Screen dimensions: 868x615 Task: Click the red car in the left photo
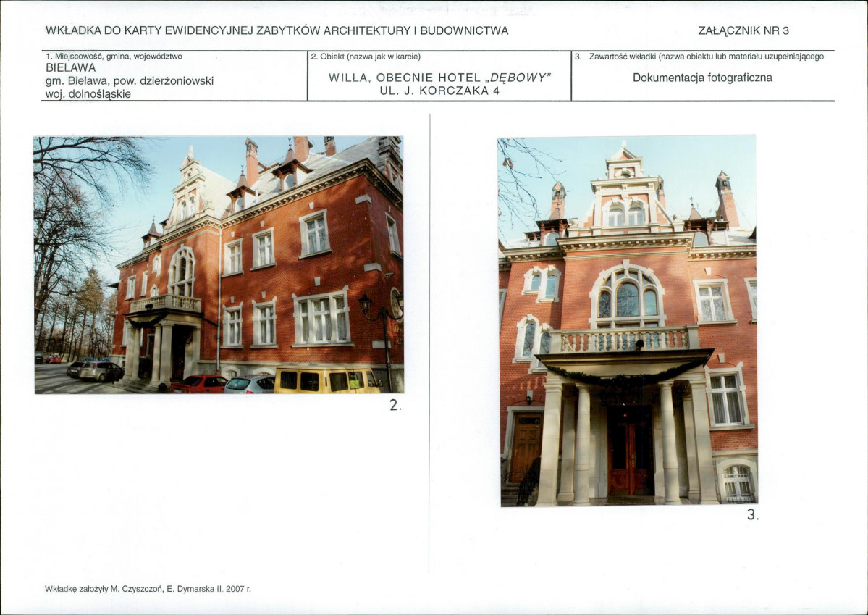coord(198,384)
